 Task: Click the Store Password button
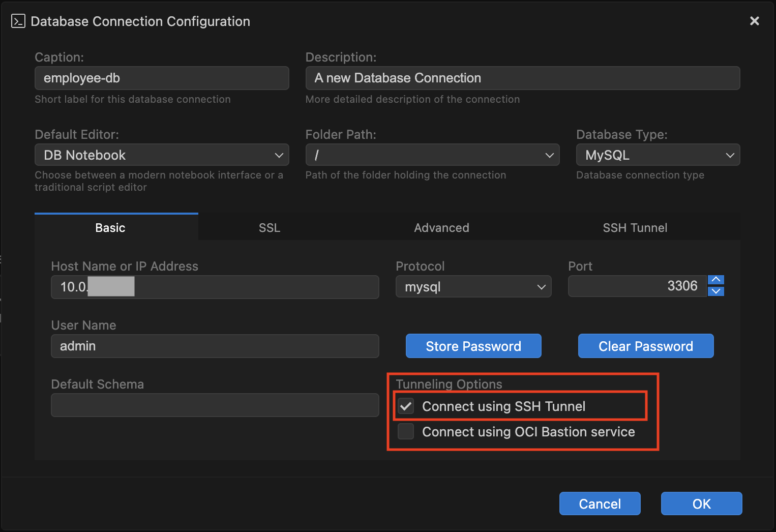tap(473, 346)
